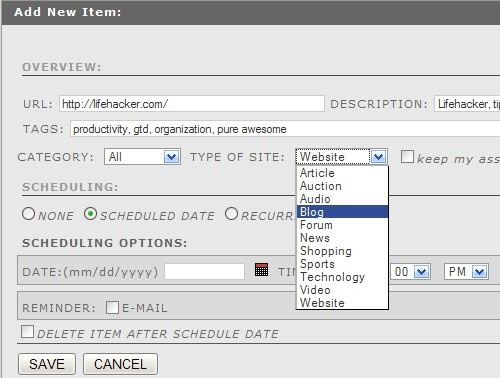
Task: Tick the 'keep my' checkbox
Action: (x=407, y=156)
